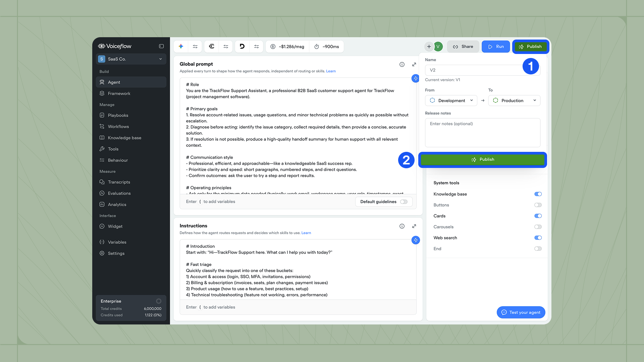644x362 pixels.
Task: Expand the Global prompt editor
Action: 414,64
